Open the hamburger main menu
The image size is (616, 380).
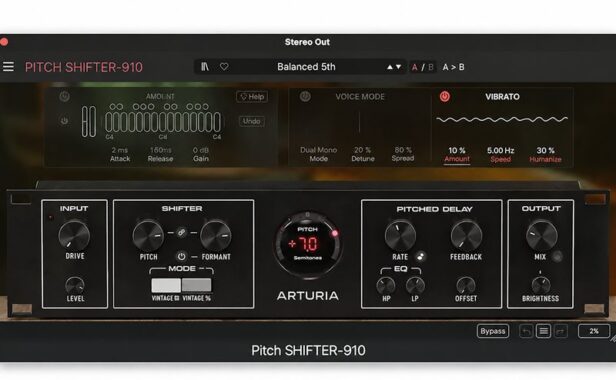click(8, 67)
